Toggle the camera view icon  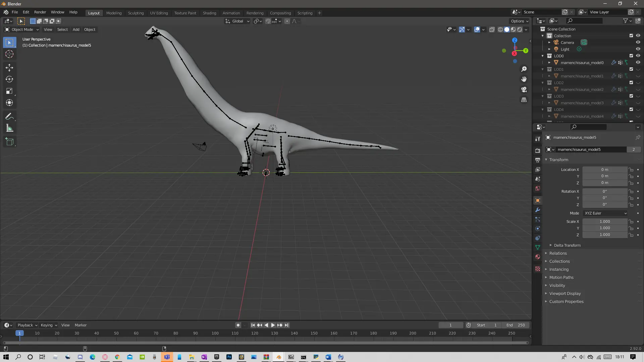(524, 89)
